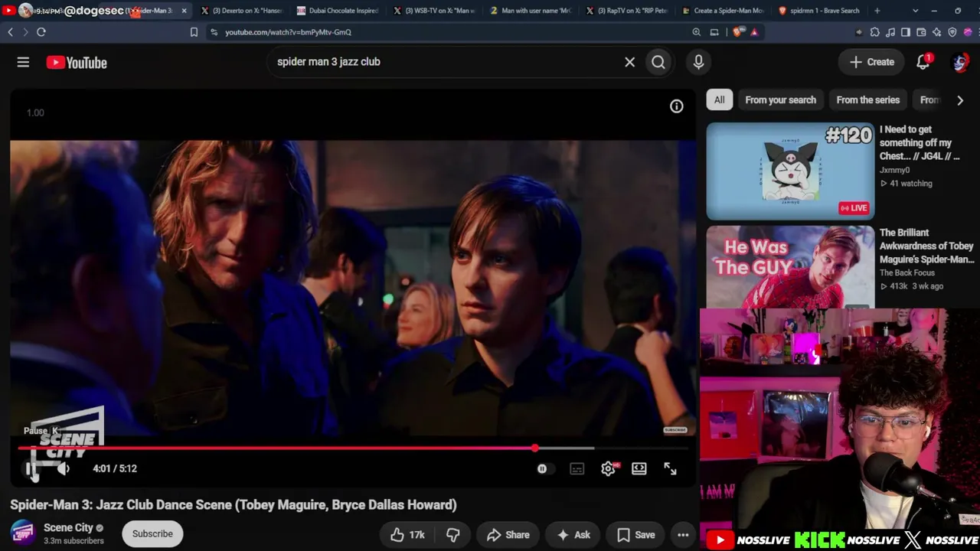The width and height of the screenshot is (980, 551).
Task: Select the From the series chip
Action: click(867, 99)
